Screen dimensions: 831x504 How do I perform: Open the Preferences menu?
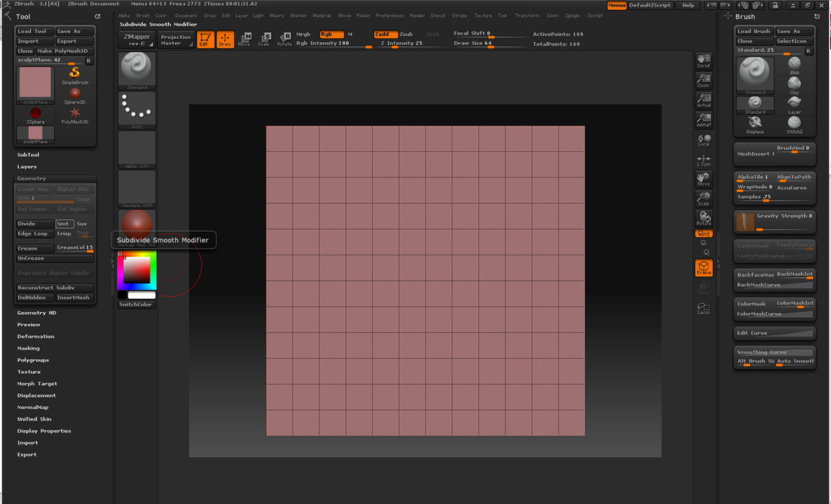(389, 15)
